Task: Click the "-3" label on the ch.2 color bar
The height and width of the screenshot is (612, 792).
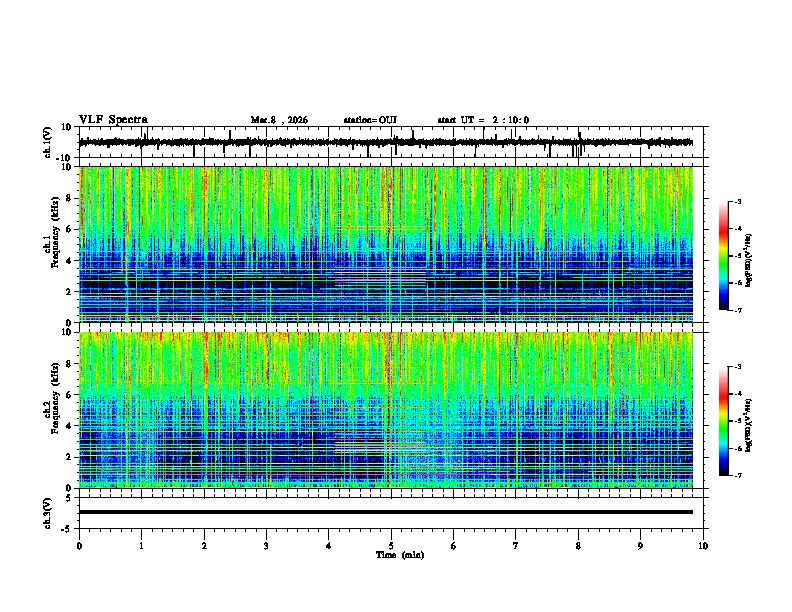Action: pos(737,367)
